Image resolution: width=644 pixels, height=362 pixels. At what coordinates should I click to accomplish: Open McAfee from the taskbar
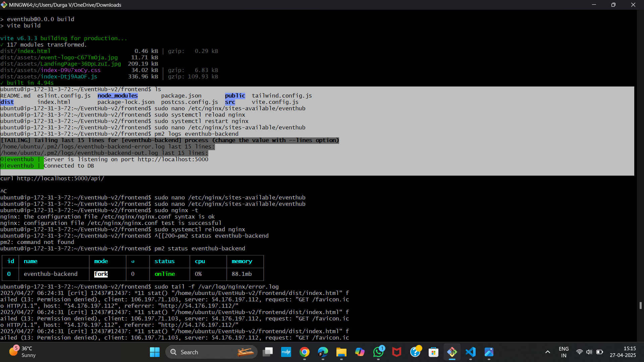click(x=397, y=352)
